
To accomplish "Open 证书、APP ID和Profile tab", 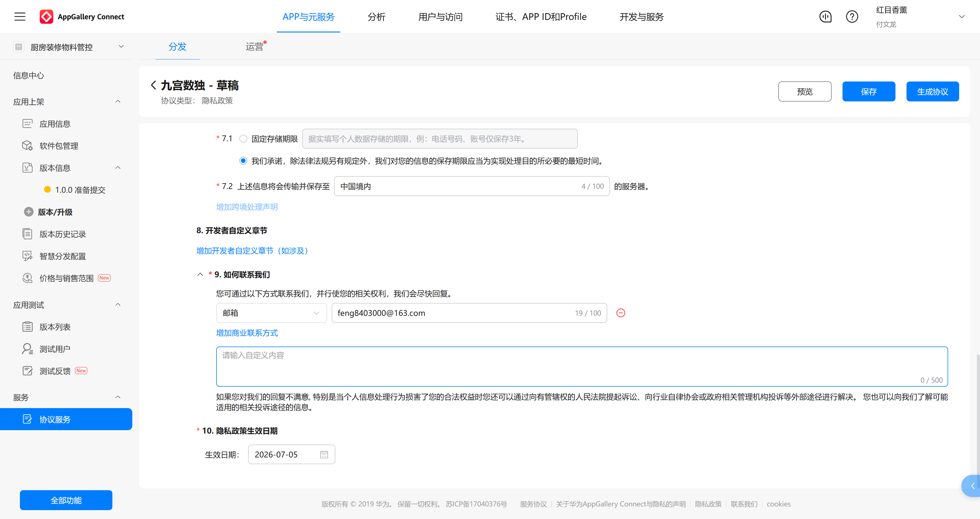I will (541, 17).
